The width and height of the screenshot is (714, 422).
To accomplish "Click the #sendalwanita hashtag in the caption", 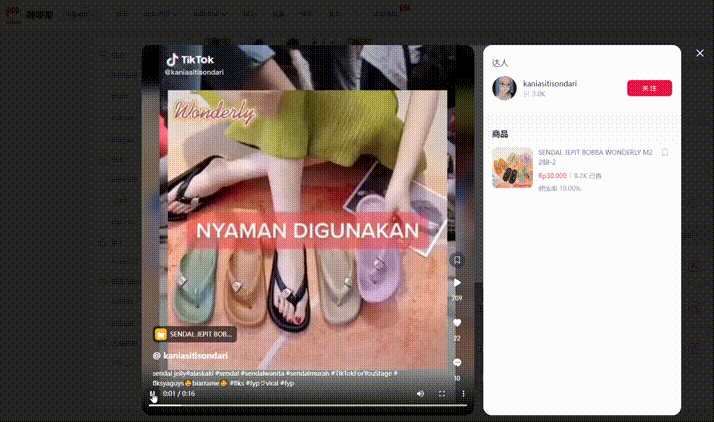I will [x=262, y=373].
